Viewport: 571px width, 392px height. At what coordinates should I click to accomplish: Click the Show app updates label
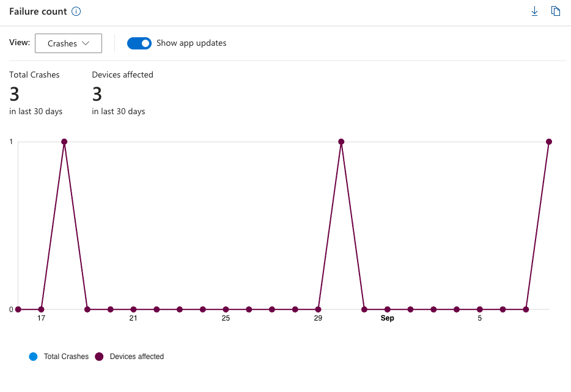tap(191, 43)
